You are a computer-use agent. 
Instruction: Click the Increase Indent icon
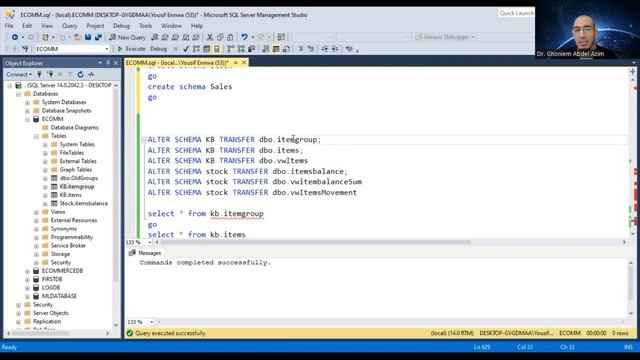pyautogui.click(x=335, y=49)
